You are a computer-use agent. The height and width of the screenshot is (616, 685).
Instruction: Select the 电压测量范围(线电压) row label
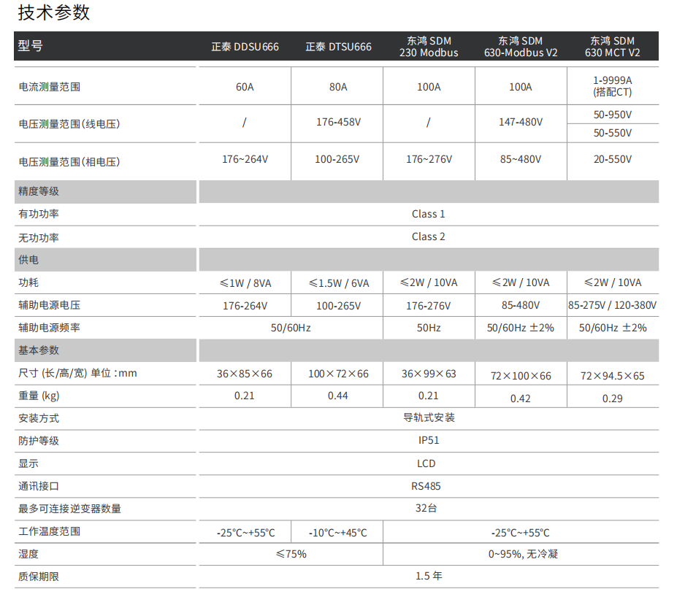point(69,124)
